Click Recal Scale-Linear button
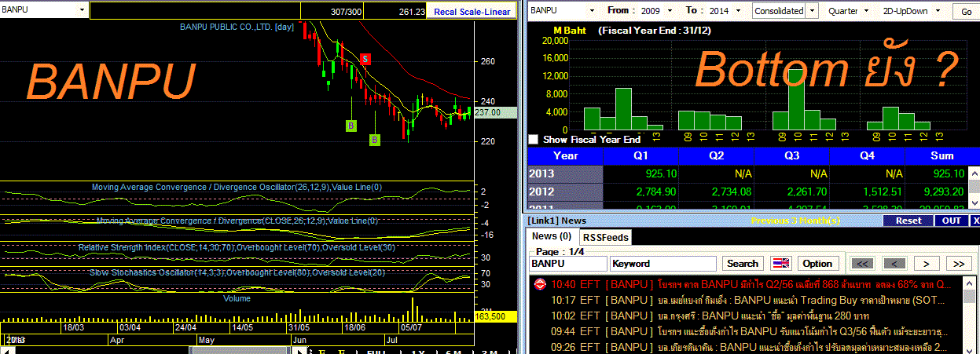Image resolution: width=980 pixels, height=354 pixels. point(472,11)
